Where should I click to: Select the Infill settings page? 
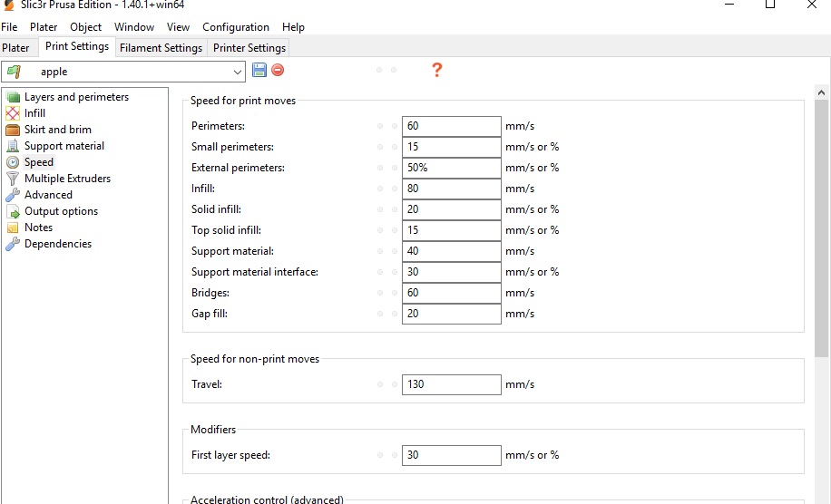pos(34,113)
